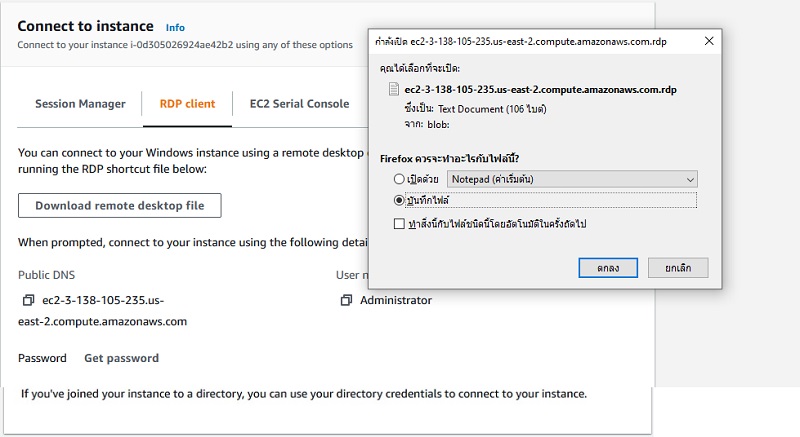Image resolution: width=800 pixels, height=437 pixels.
Task: Enable the automatic action checkbox for this file type
Action: [400, 225]
